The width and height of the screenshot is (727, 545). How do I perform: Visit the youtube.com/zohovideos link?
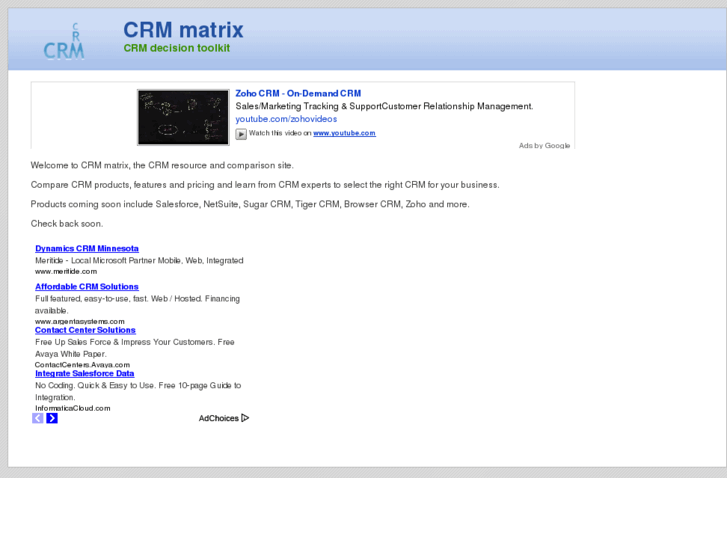(286, 119)
